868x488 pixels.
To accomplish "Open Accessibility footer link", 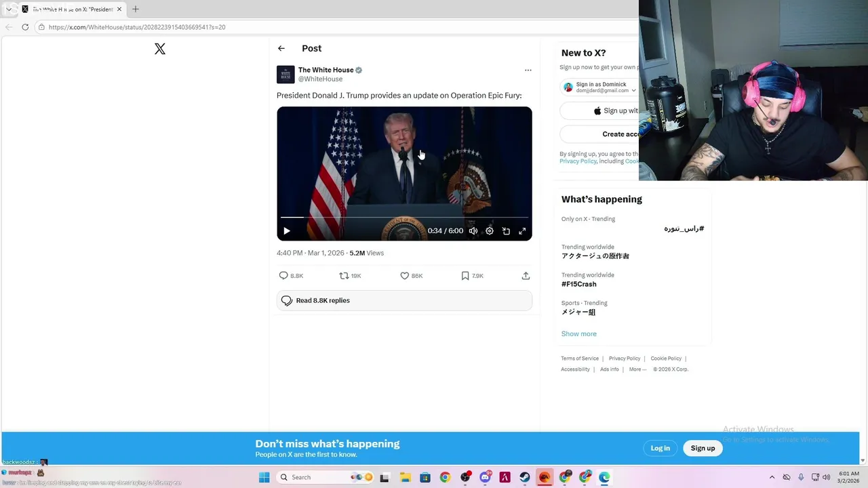I will click(575, 369).
